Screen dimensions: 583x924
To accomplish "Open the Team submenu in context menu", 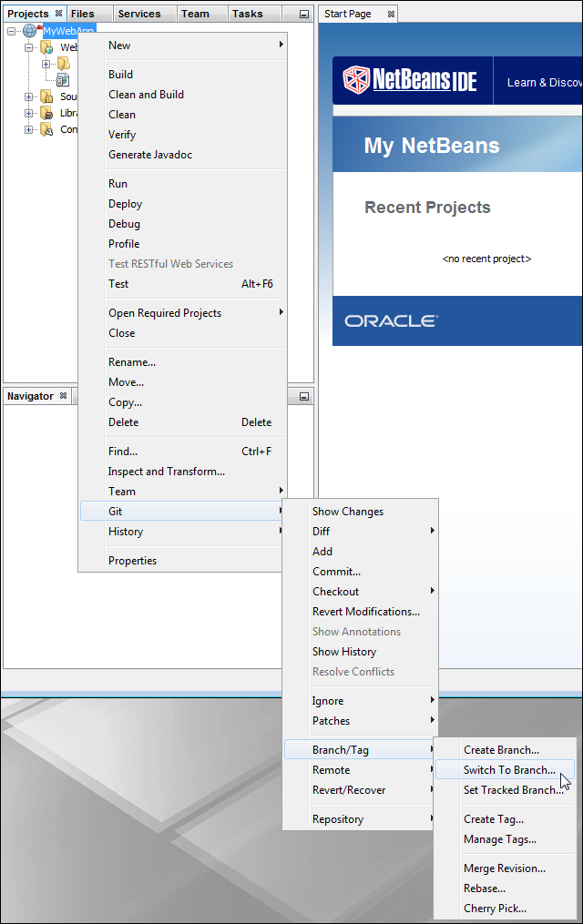I will click(183, 492).
